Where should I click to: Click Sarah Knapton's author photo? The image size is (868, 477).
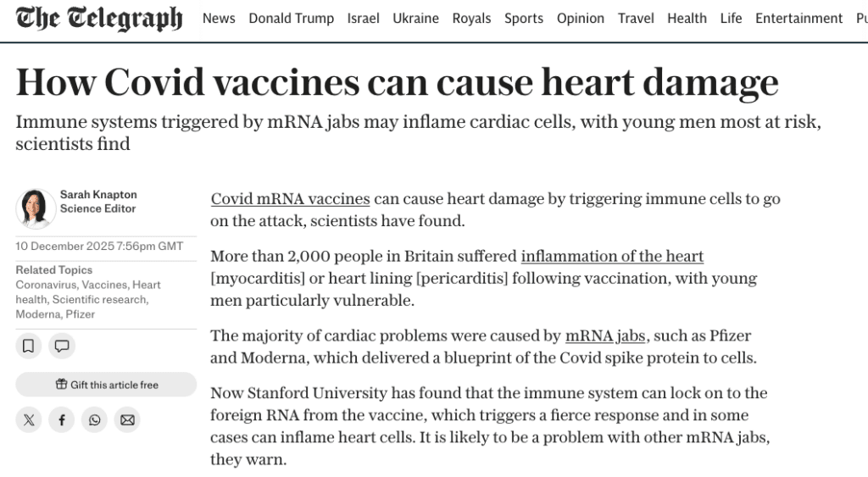pos(36,208)
